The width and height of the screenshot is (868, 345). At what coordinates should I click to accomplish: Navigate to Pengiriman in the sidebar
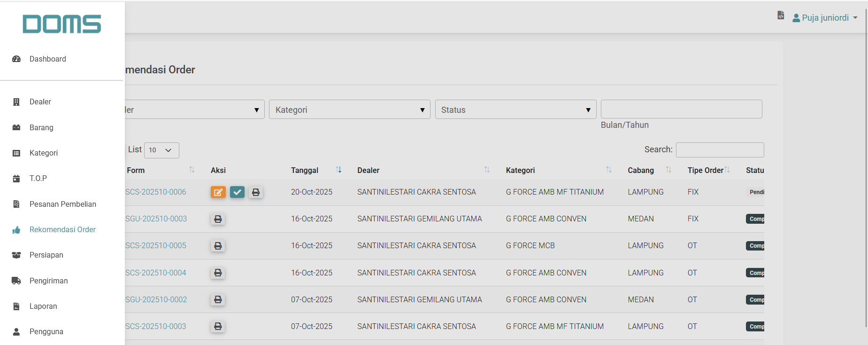pos(48,281)
